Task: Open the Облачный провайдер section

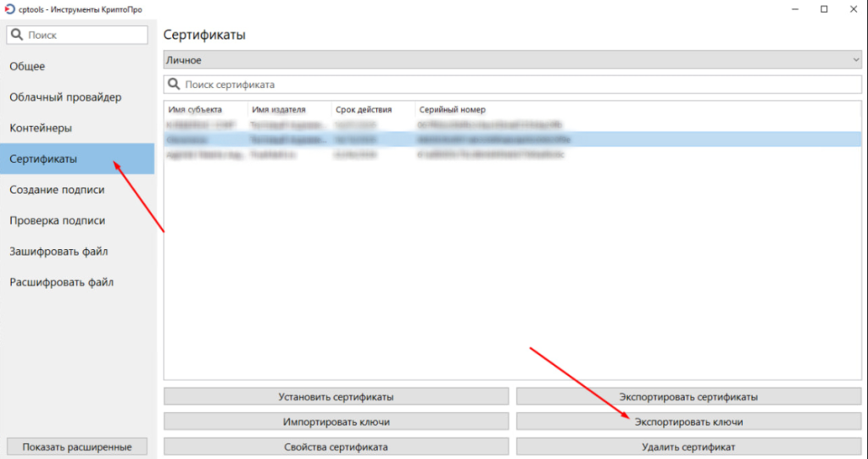Action: pyautogui.click(x=65, y=97)
